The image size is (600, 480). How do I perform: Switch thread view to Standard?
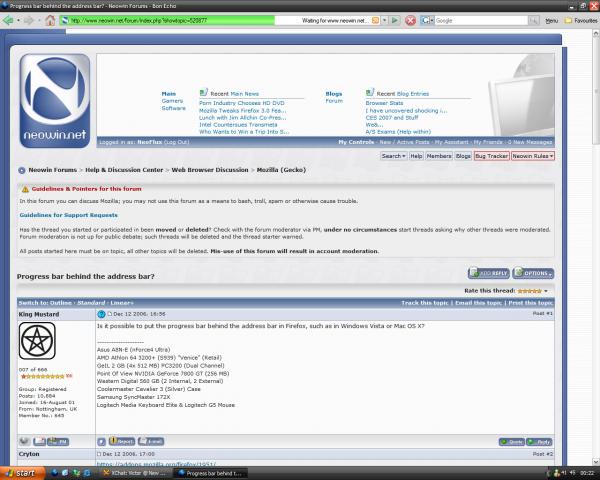coord(91,303)
